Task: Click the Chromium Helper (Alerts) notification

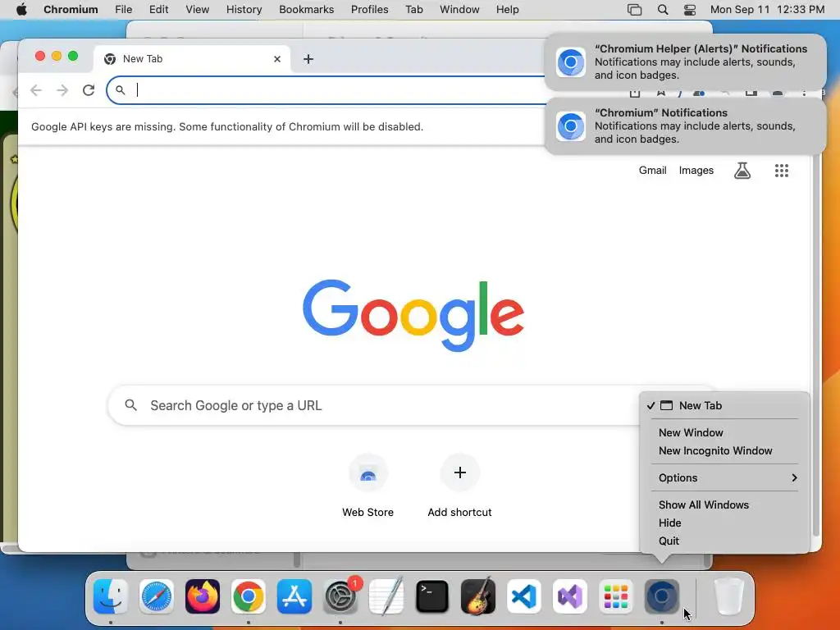Action: [x=685, y=62]
